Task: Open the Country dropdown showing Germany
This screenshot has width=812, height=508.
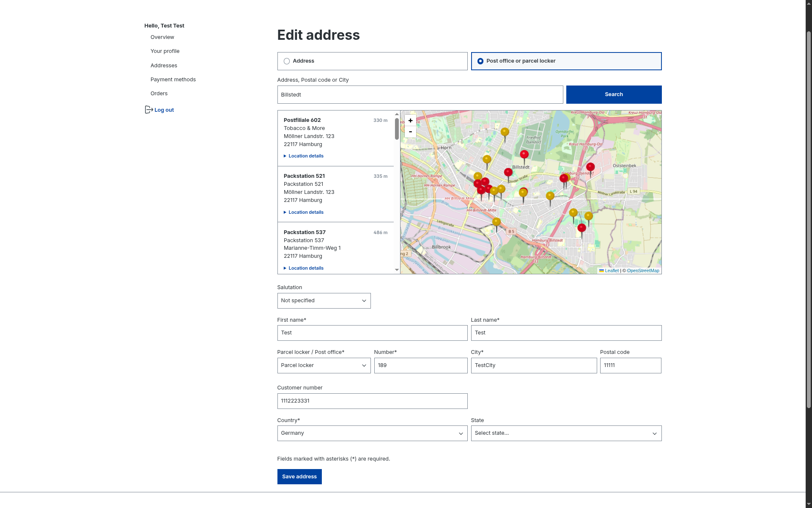Action: point(372,433)
